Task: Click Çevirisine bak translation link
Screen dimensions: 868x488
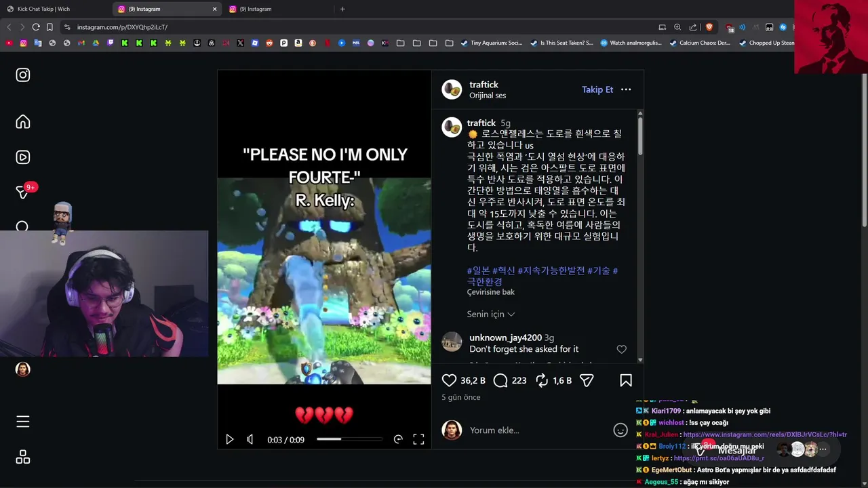Action: click(x=490, y=292)
